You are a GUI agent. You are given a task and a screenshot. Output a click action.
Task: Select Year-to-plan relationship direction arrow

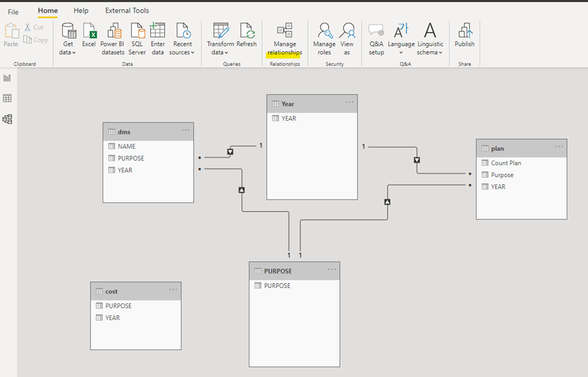[417, 160]
